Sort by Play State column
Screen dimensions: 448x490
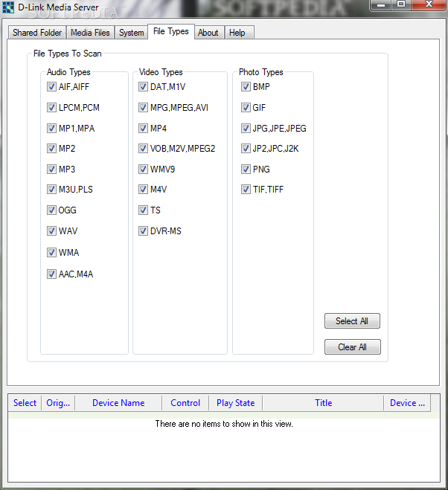click(236, 403)
